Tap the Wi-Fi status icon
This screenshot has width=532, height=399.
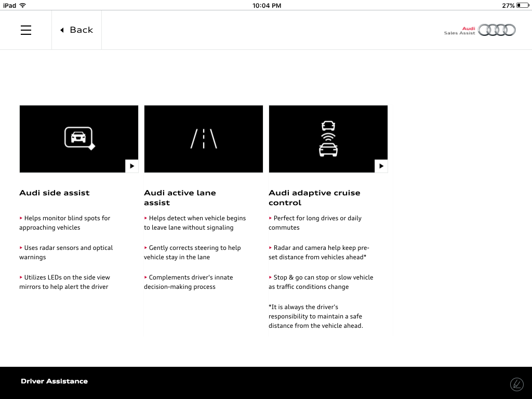pos(23,5)
